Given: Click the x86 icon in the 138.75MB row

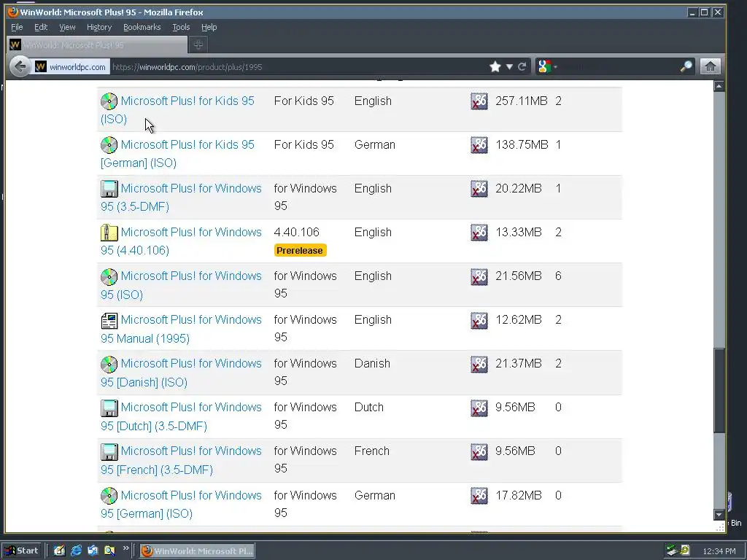Looking at the screenshot, I should 479,145.
